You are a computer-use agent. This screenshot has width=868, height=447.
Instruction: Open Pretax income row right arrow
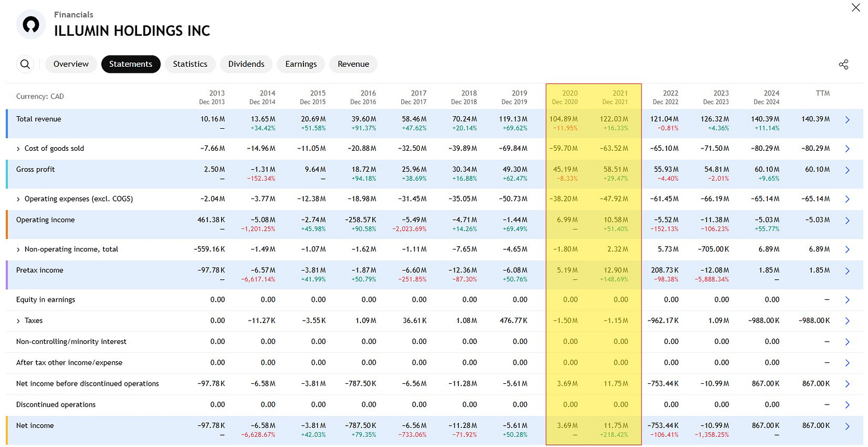848,271
